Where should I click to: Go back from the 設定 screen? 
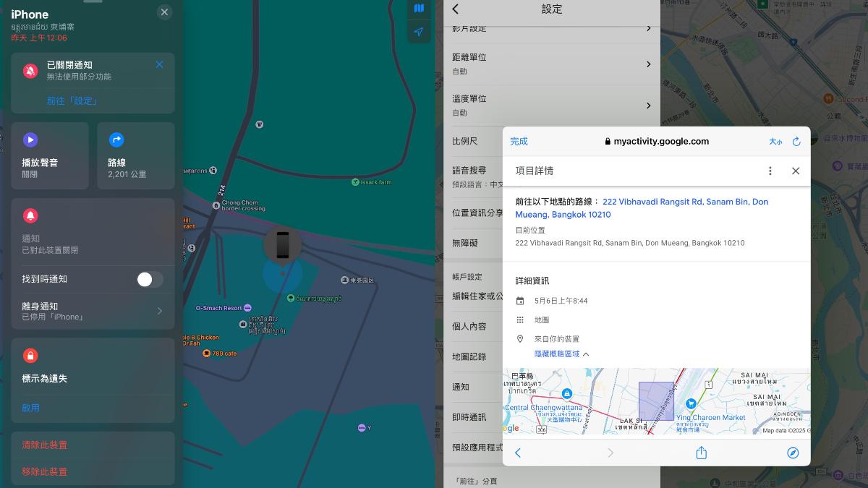pyautogui.click(x=456, y=9)
